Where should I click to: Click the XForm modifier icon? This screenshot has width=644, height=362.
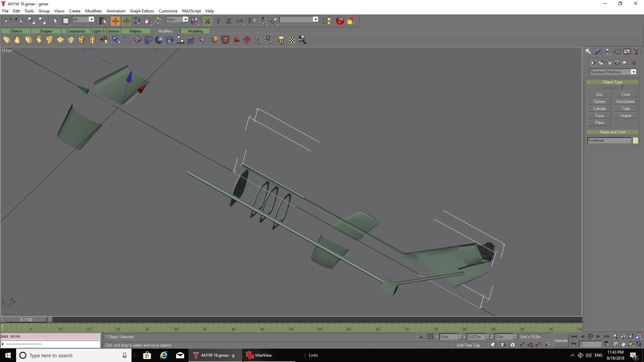tap(180, 40)
